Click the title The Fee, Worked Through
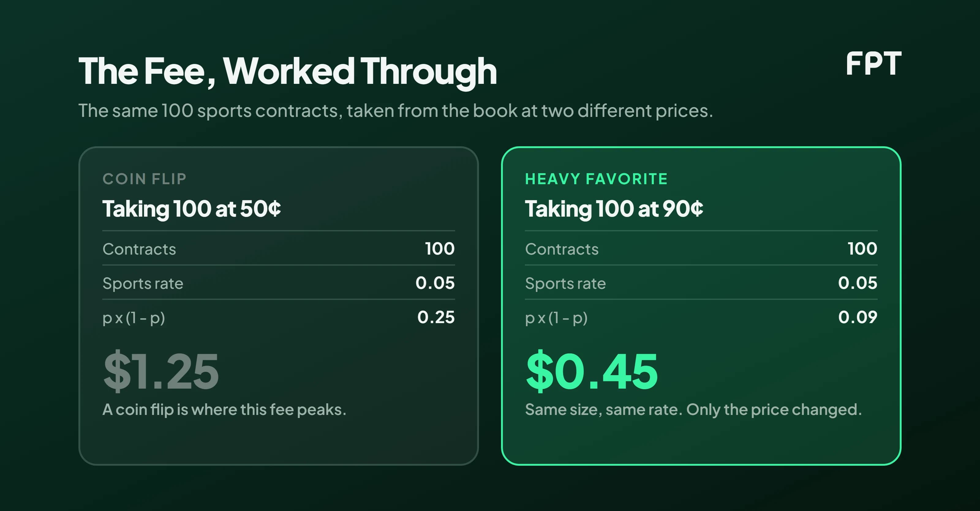This screenshot has width=980, height=511. pos(288,71)
